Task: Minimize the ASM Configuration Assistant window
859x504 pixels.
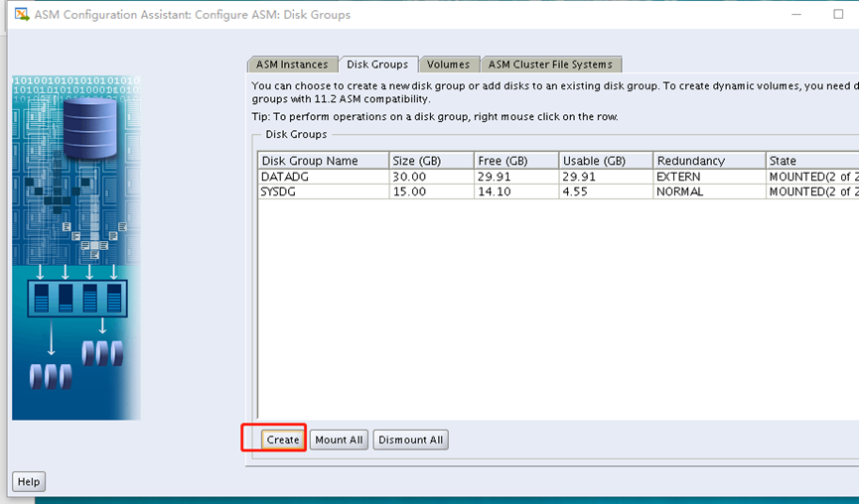Action: [x=796, y=14]
